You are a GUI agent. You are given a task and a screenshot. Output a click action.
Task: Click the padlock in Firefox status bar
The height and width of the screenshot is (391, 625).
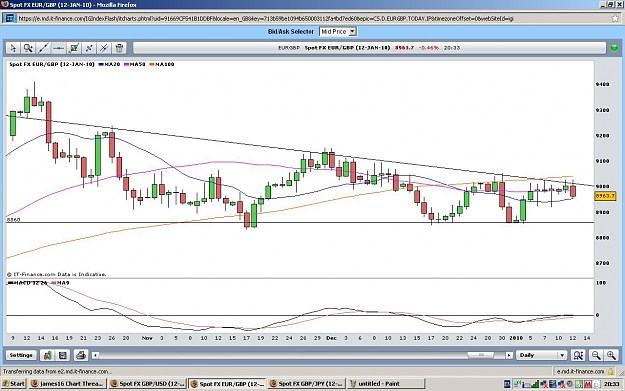pyautogui.click(x=611, y=371)
